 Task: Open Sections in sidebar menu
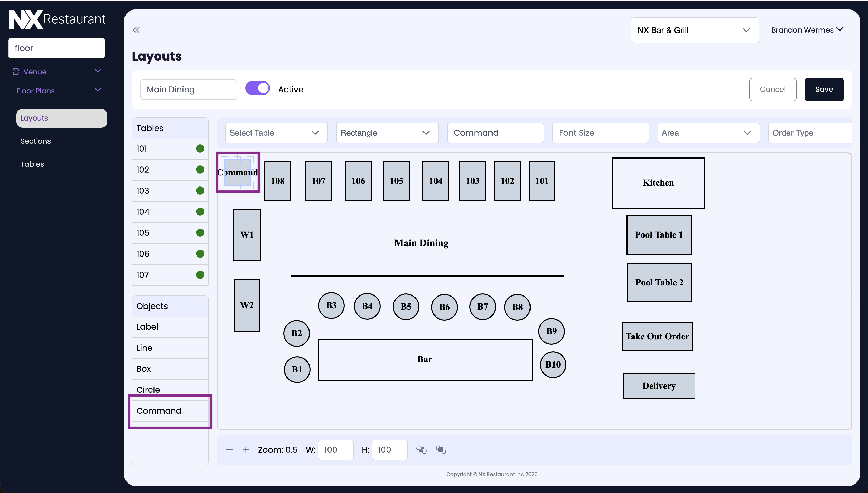[x=36, y=141]
